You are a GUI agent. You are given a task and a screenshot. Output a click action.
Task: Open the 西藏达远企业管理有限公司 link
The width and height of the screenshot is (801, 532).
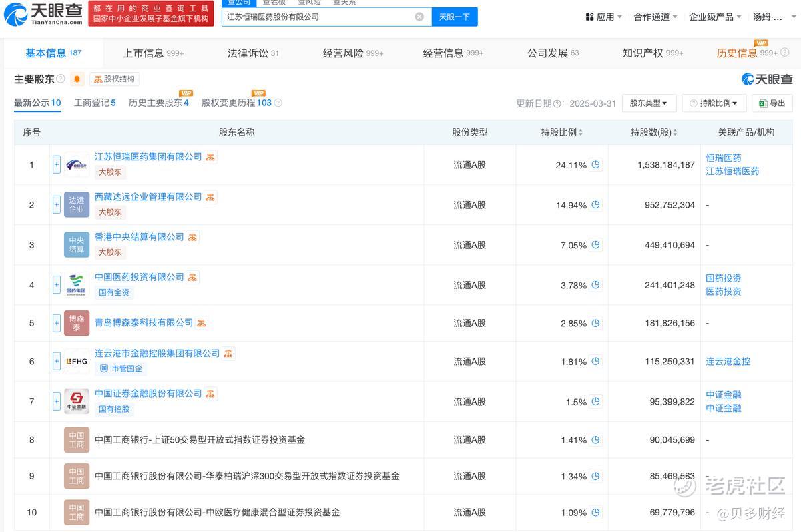coord(148,197)
